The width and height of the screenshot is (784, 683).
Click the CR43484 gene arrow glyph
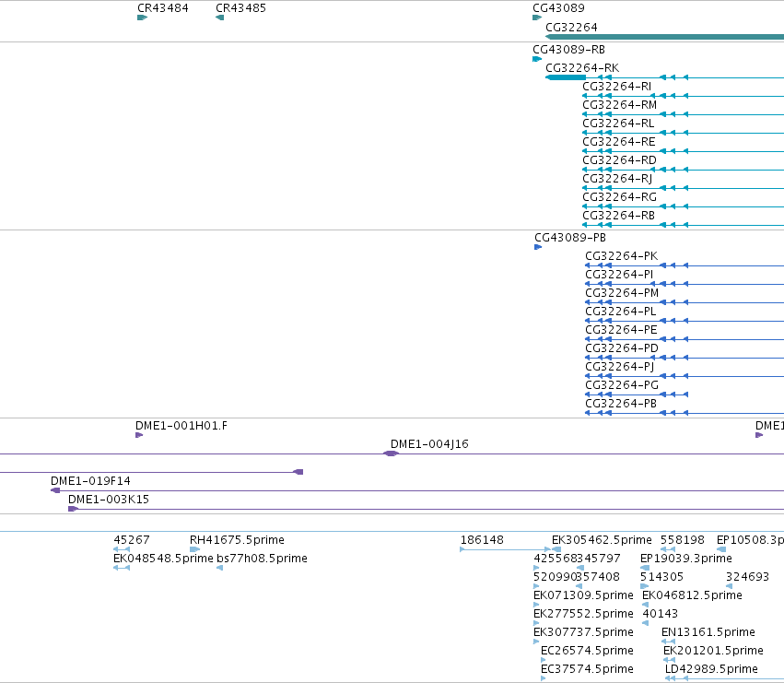(x=143, y=18)
